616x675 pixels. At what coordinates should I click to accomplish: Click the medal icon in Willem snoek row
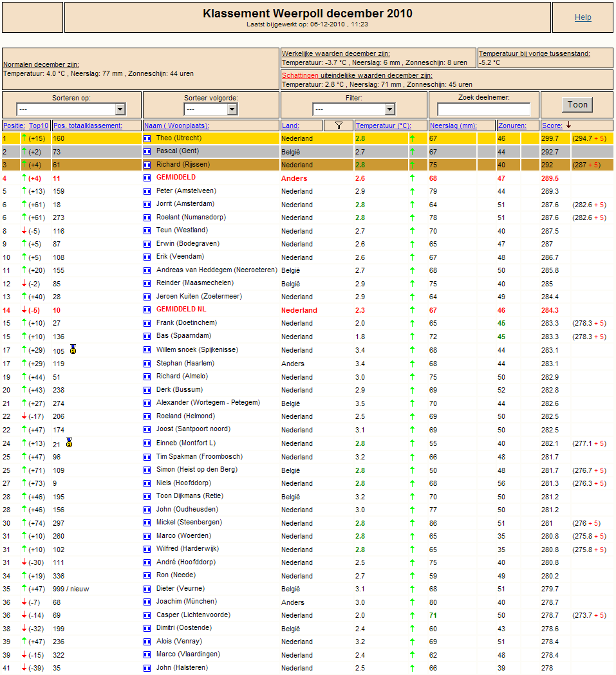tap(73, 349)
